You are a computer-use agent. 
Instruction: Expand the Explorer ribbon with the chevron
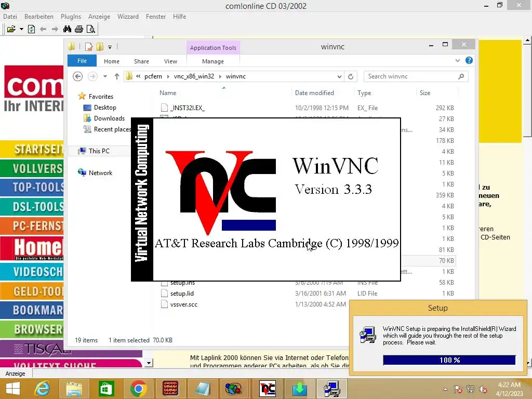pyautogui.click(x=458, y=60)
